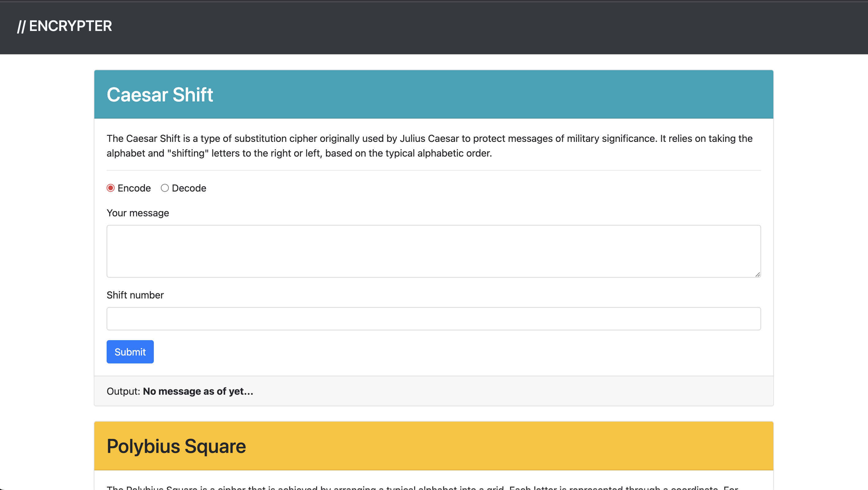Image resolution: width=868 pixels, height=490 pixels.
Task: Click the 'No message as of yet…' output
Action: pos(198,391)
